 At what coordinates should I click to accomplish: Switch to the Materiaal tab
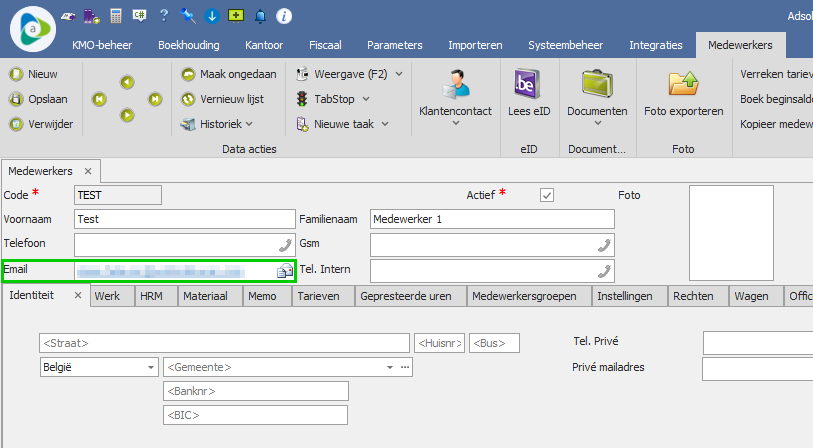(x=211, y=296)
